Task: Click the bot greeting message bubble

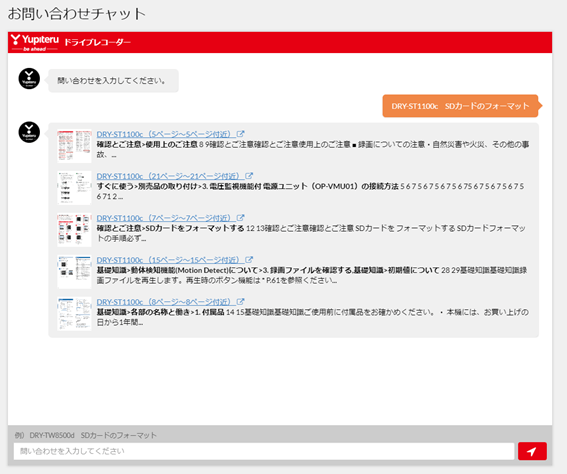Action: click(113, 81)
